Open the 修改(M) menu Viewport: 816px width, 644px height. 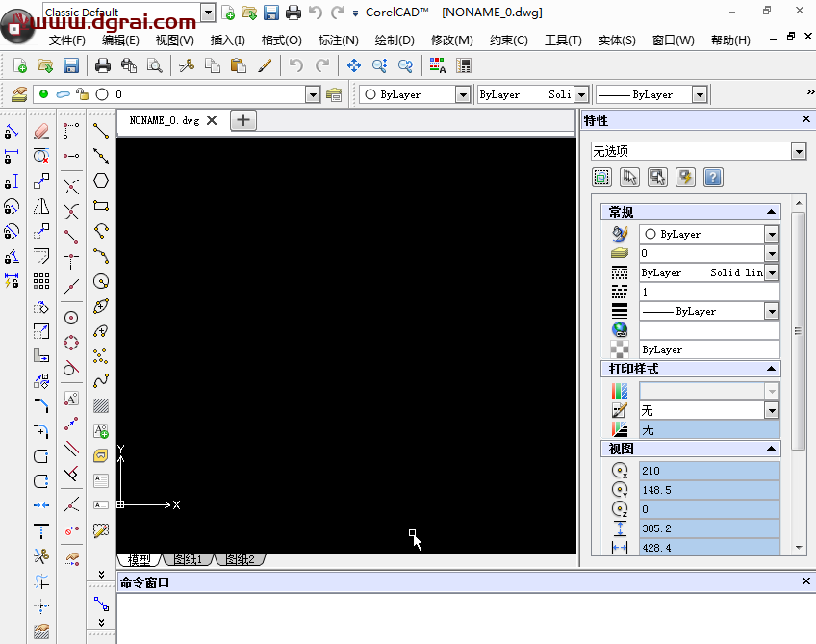point(451,40)
